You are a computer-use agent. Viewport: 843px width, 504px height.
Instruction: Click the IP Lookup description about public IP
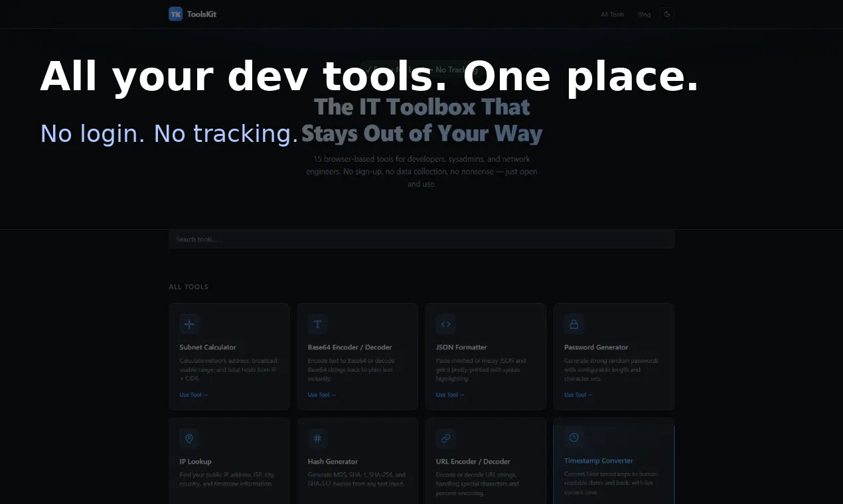pyautogui.click(x=227, y=479)
